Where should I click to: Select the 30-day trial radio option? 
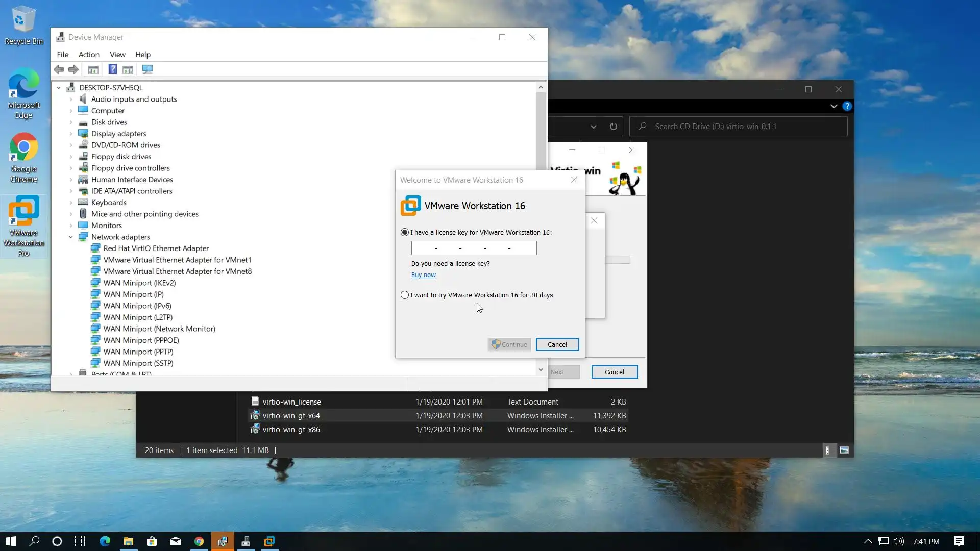[x=405, y=295]
